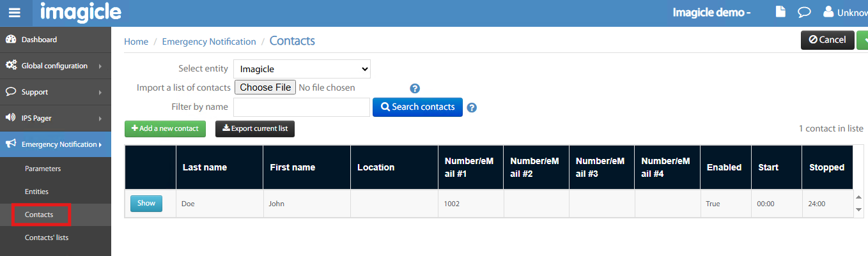Screen dimensions: 868x256
Task: Click the imagicle logo
Action: pos(80,12)
